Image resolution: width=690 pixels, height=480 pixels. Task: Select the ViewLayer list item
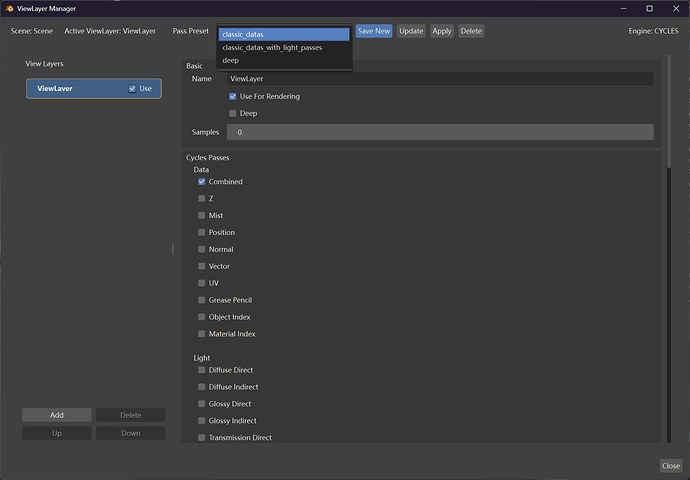pyautogui.click(x=94, y=88)
